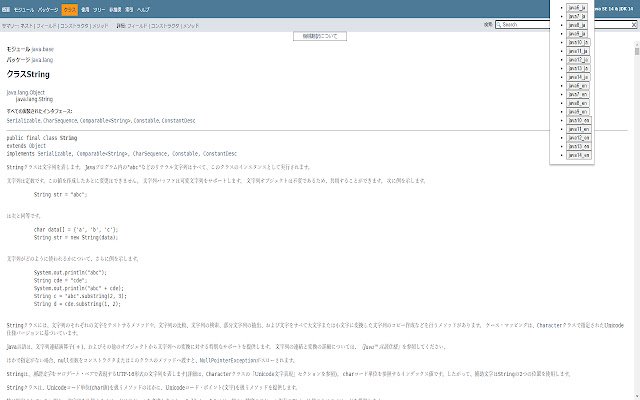This screenshot has height=400, width=640.
Task: Choose java9_en version button
Action: 577,112
